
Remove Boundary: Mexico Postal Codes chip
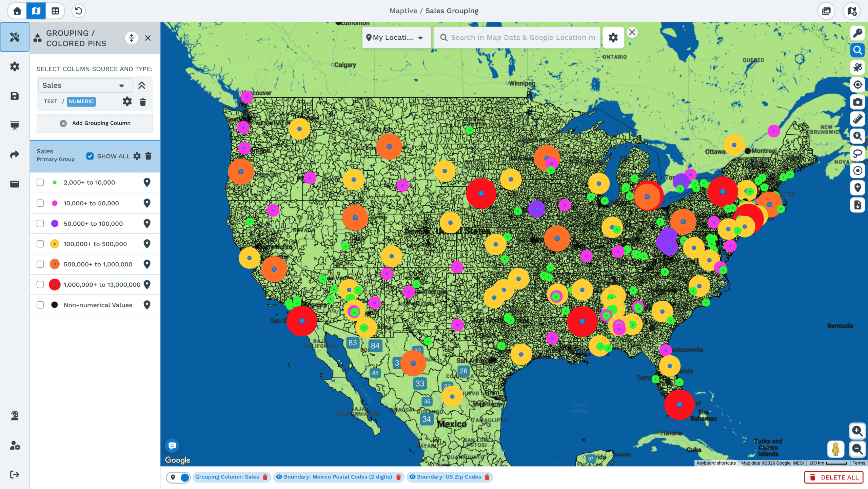tap(398, 477)
